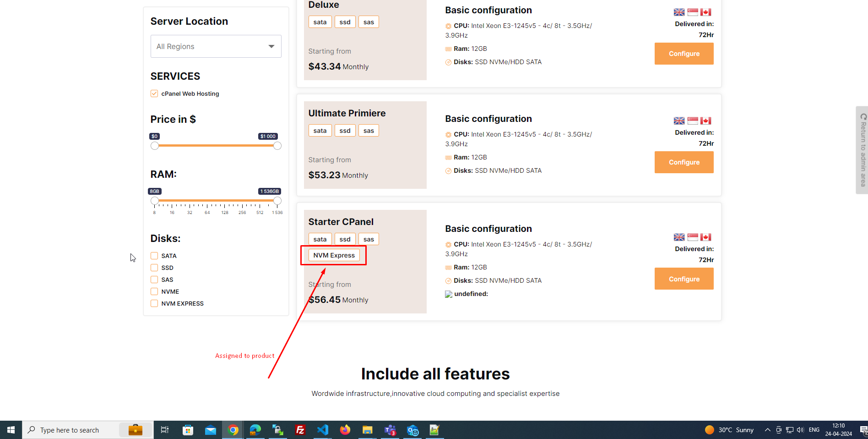The image size is (868, 439).
Task: Click ssd tag under Ultimate Primiere
Action: point(345,131)
